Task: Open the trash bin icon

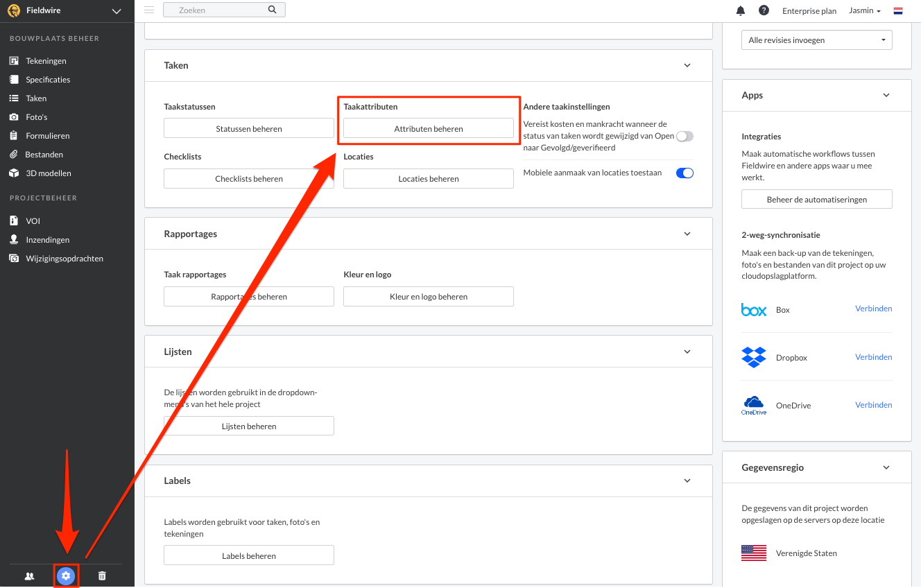Action: point(102,576)
